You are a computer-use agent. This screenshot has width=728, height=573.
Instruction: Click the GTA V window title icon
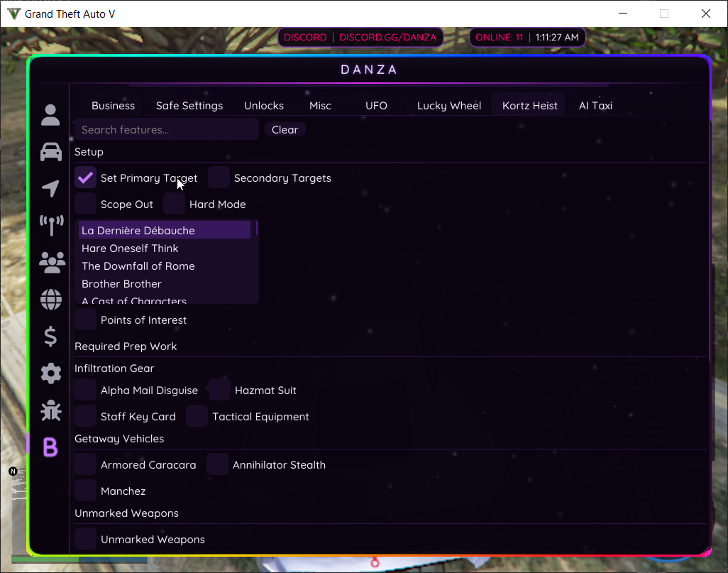click(14, 14)
